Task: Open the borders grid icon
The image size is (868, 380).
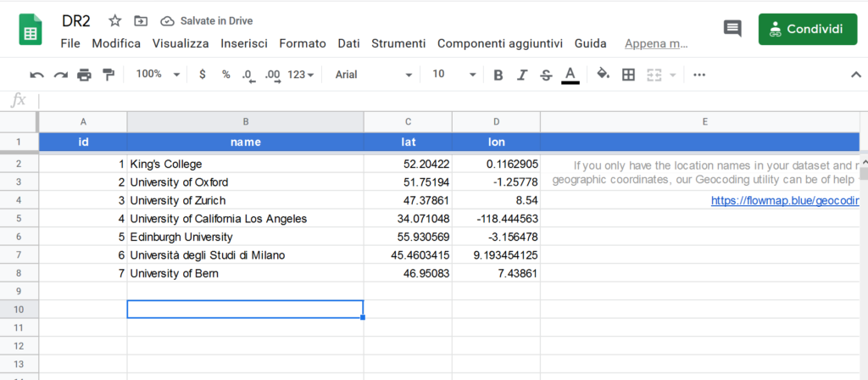Action: [628, 75]
